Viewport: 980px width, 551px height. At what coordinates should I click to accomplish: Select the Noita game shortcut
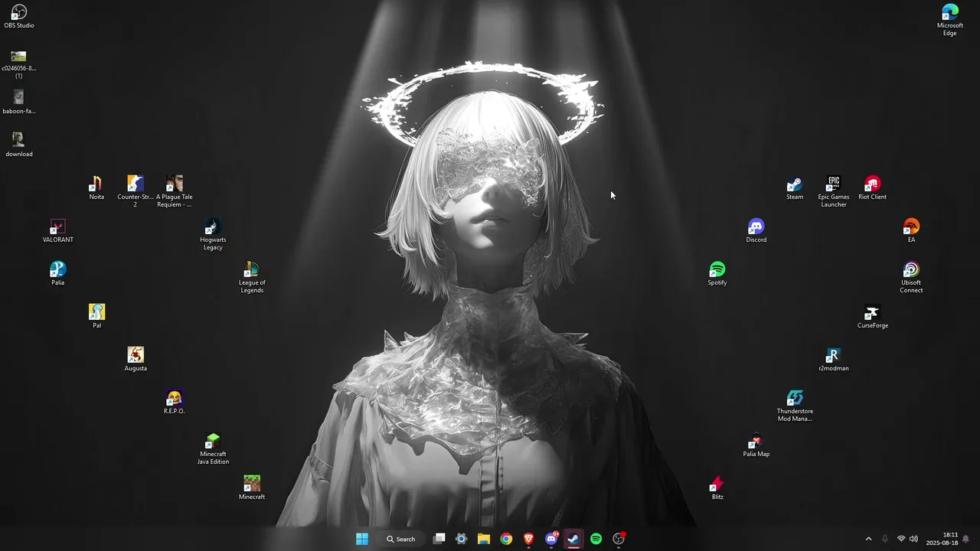(x=96, y=188)
